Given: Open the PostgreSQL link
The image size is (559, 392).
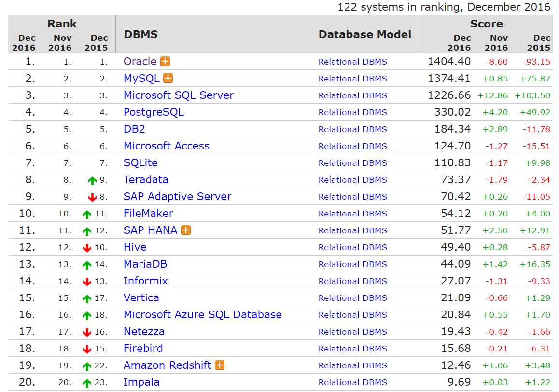Looking at the screenshot, I should (x=154, y=112).
